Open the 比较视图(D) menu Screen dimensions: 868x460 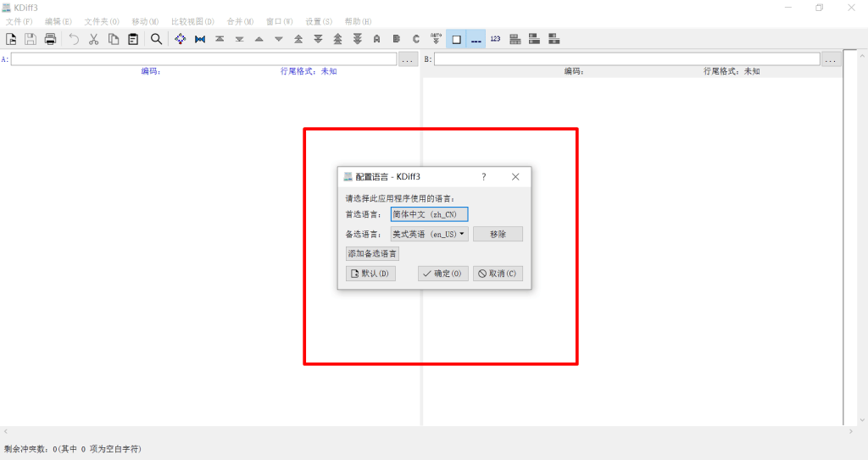(x=192, y=21)
